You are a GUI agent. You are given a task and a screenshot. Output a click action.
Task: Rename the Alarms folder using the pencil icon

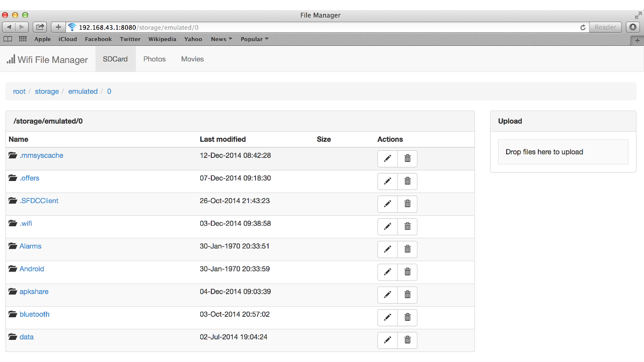coord(387,249)
